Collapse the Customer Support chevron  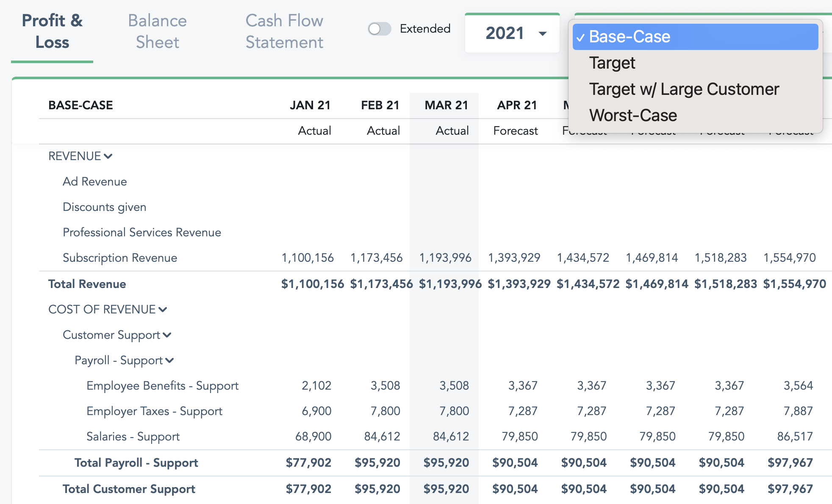[x=167, y=335]
